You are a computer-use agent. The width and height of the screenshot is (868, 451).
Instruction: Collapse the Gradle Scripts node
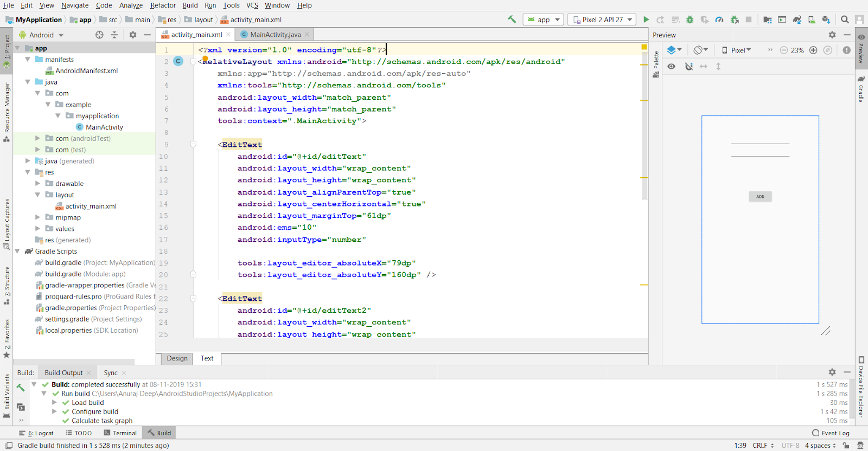point(17,251)
